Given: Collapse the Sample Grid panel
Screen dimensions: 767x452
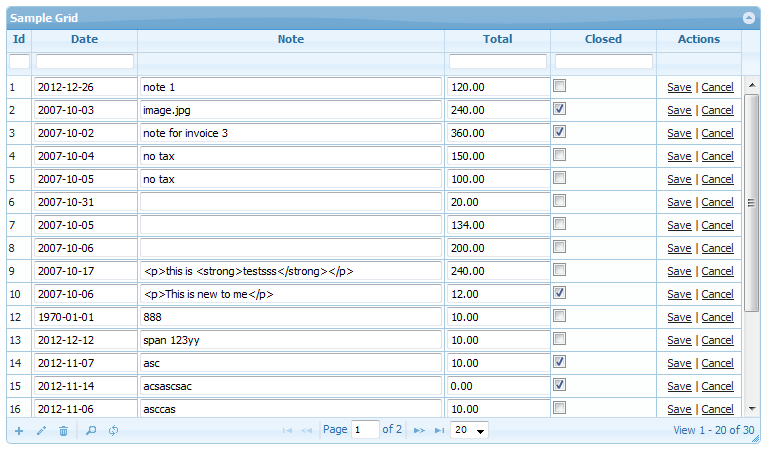Looking at the screenshot, I should pyautogui.click(x=748, y=18).
